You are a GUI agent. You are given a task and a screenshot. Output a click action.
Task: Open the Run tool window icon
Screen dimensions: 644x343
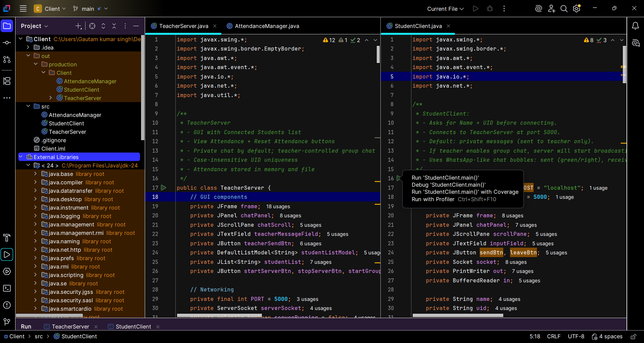(x=7, y=255)
